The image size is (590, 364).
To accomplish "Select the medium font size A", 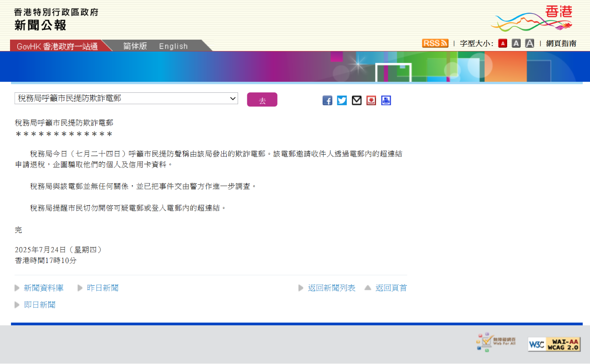I will (x=516, y=43).
